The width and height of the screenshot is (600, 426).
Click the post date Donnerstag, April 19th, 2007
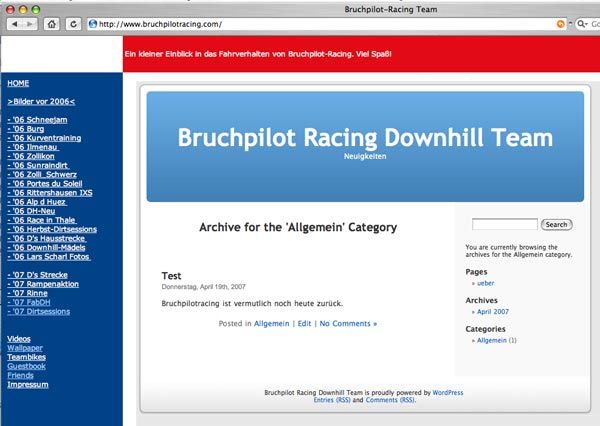coord(204,287)
